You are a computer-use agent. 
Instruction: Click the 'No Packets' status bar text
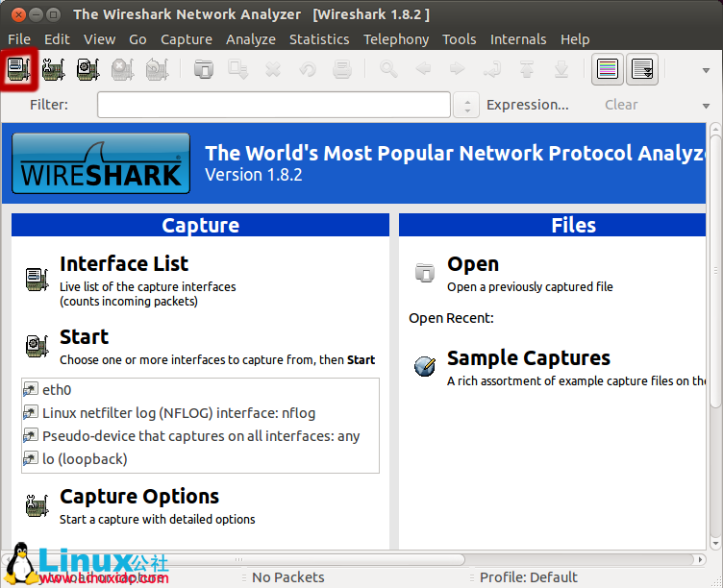coord(288,576)
